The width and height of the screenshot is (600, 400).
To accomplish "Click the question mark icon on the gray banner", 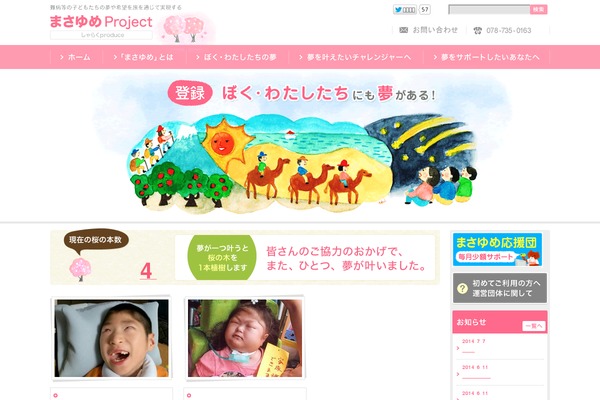I will coord(462,288).
